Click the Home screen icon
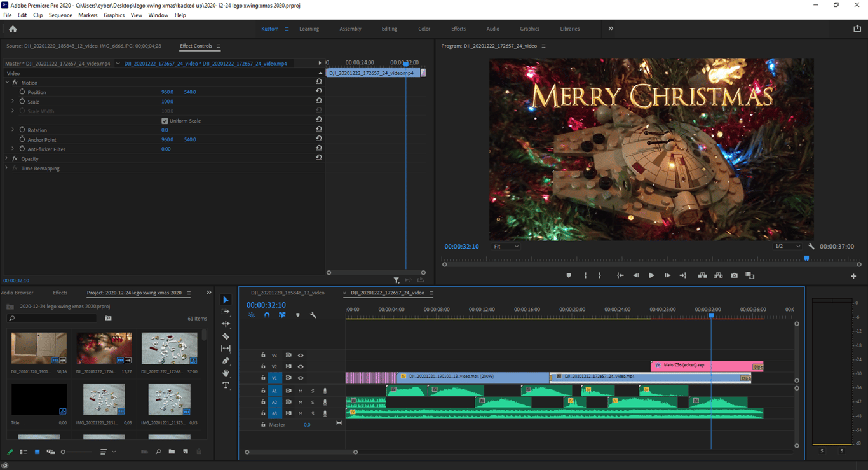The width and height of the screenshot is (868, 470). [13, 29]
